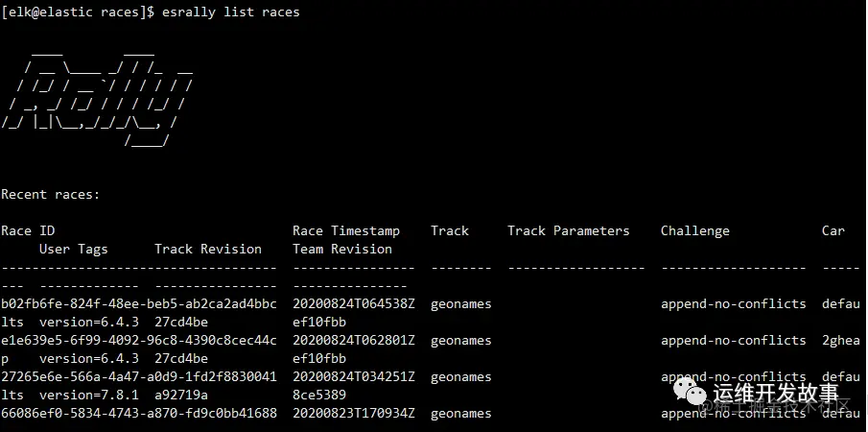The image size is (868, 432).
Task: Click user tag "version=7.8.1"
Action: [89, 395]
